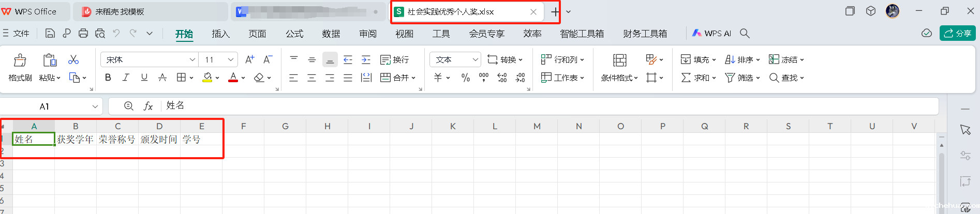The width and height of the screenshot is (980, 214).
Task: Toggle Underline formatting
Action: tap(144, 78)
